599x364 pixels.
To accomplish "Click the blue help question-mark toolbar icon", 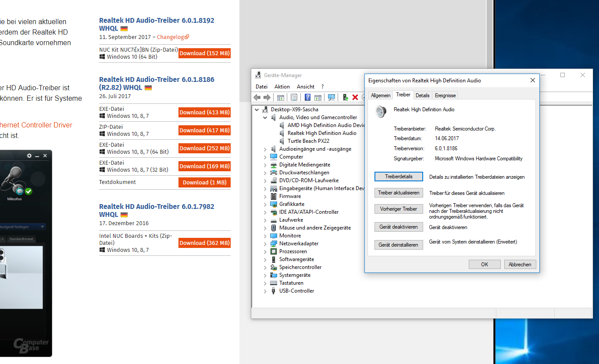I will (x=308, y=97).
